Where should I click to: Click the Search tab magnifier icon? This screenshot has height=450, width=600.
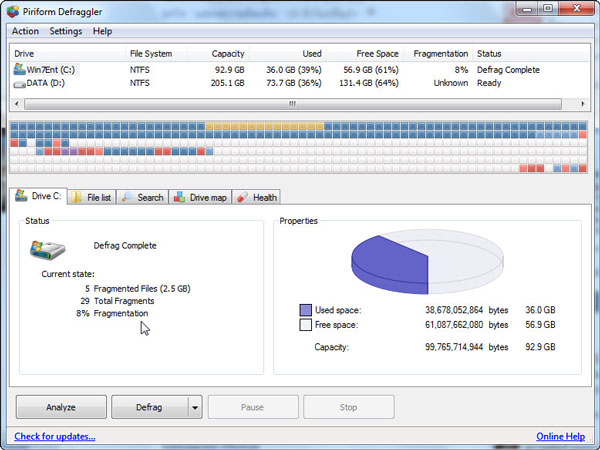click(128, 197)
